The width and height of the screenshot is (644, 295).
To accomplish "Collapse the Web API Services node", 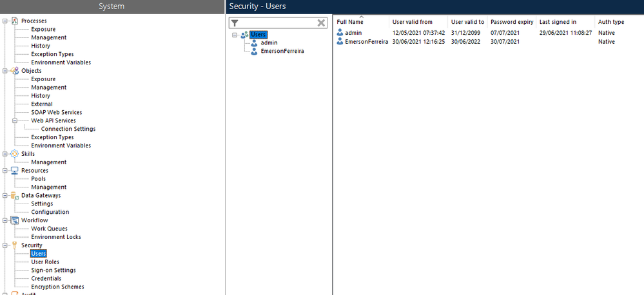I will pos(15,120).
